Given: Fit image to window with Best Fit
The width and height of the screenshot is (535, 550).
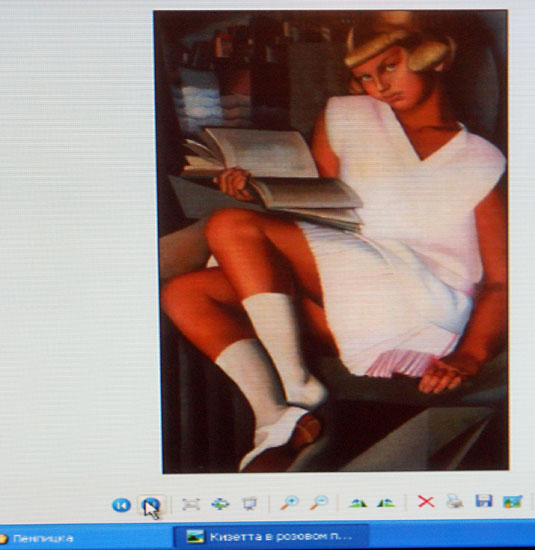Looking at the screenshot, I should click(x=191, y=504).
